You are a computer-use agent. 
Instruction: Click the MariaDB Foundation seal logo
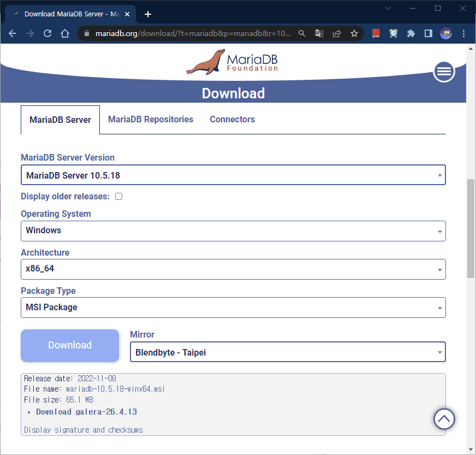tap(232, 62)
